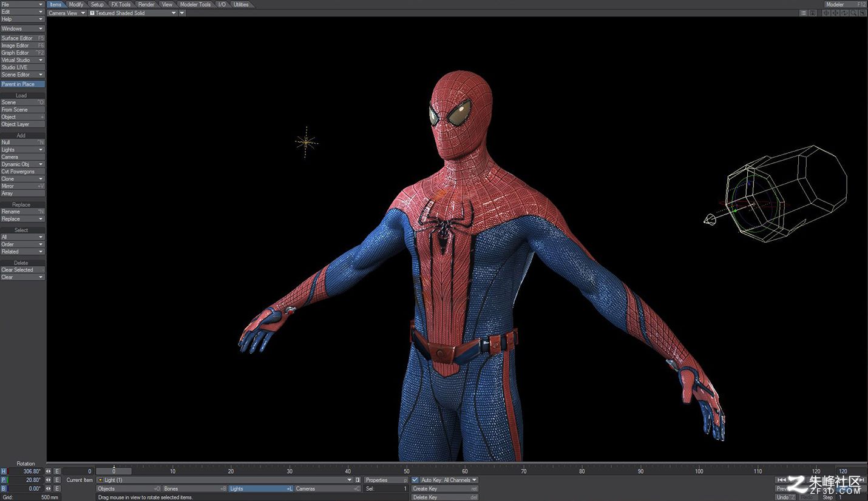Screen dimensions: 868x501
Task: Open the Windows dropdown menu
Action: pos(22,29)
